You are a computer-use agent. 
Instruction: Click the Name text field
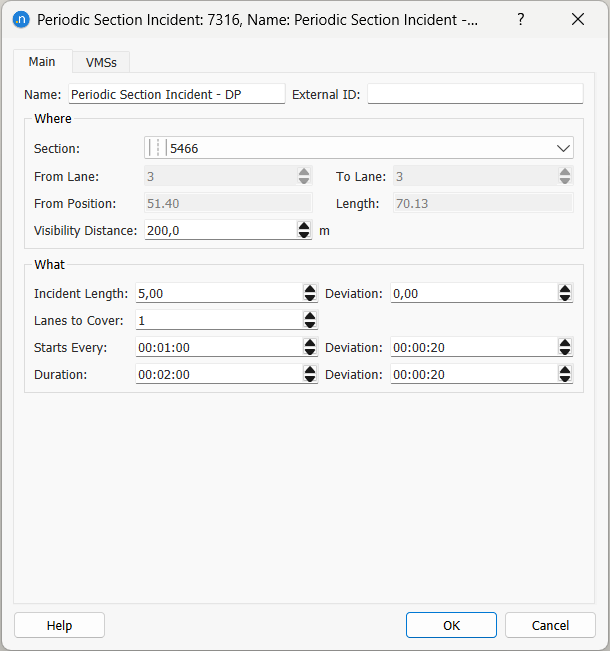(176, 94)
